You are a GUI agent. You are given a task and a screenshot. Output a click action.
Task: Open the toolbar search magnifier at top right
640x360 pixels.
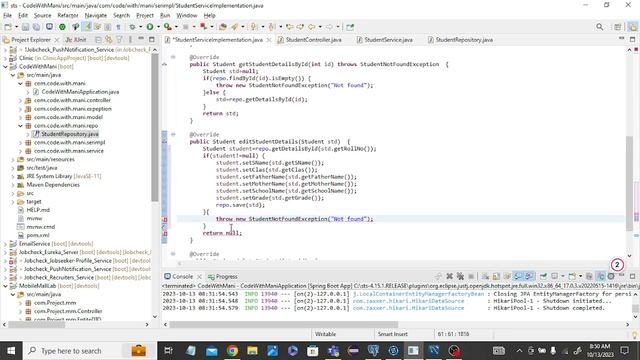[x=600, y=27]
